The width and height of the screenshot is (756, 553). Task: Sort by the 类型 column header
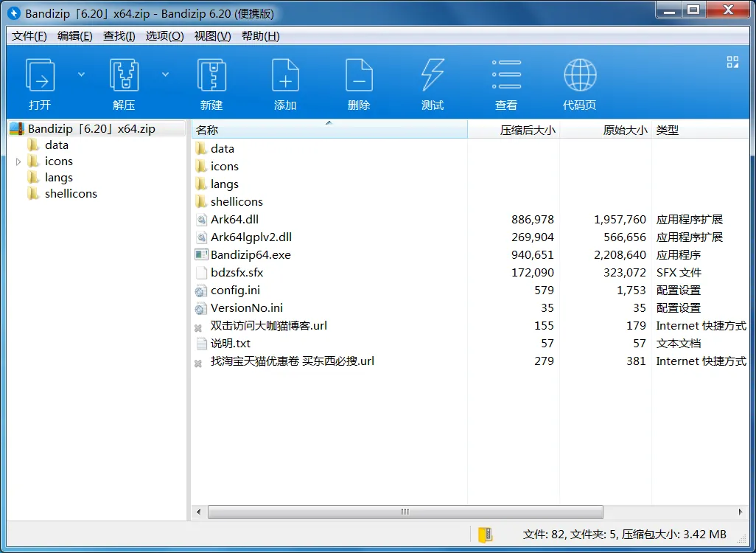(x=701, y=130)
